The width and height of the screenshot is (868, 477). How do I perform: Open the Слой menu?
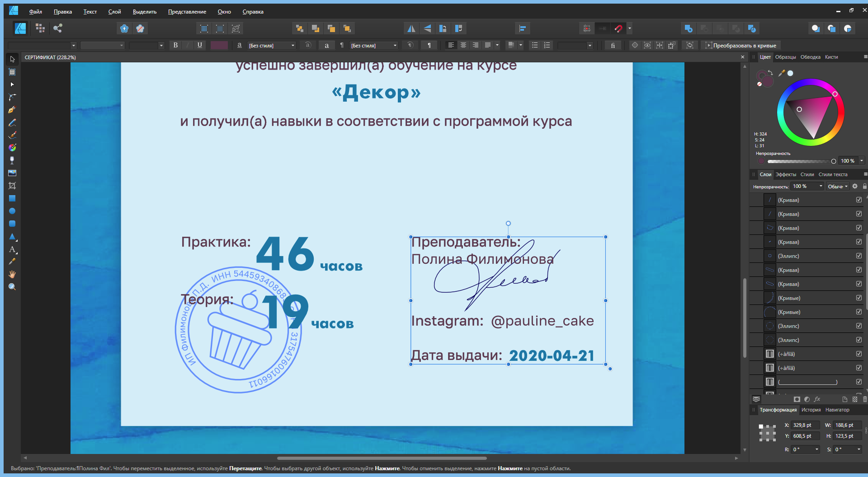tap(114, 12)
